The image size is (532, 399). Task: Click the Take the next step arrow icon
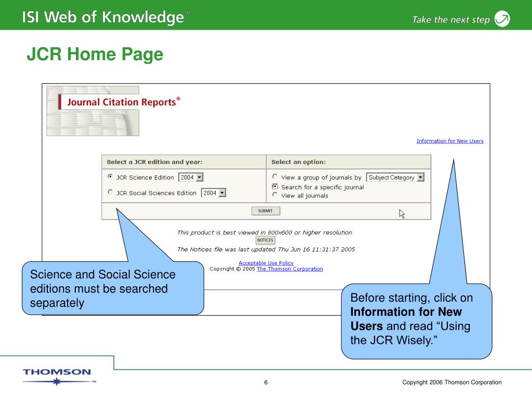pos(502,19)
